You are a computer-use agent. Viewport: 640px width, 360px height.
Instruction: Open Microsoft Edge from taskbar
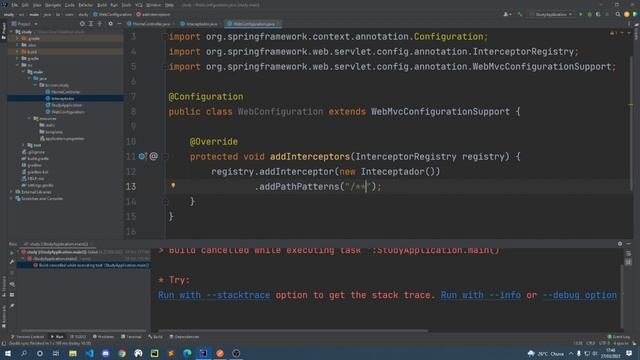187,353
